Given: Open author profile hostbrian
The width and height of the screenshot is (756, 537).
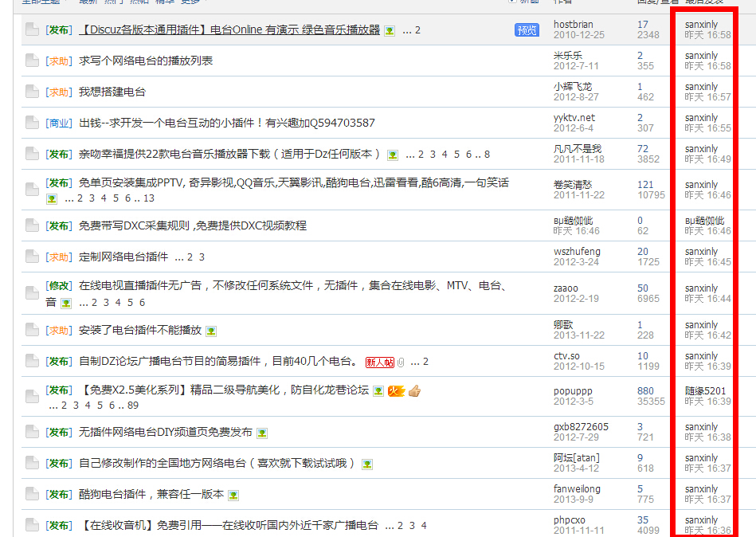Looking at the screenshot, I should (573, 25).
